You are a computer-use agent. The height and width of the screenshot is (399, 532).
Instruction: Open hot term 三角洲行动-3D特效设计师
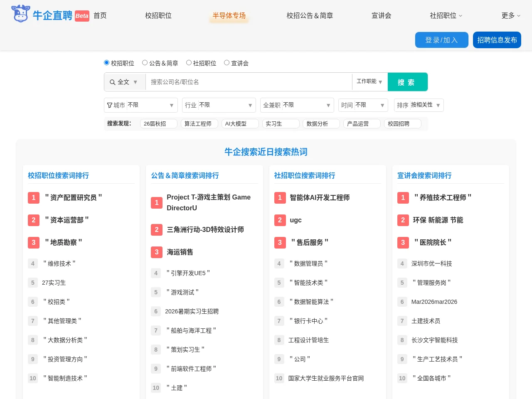205,229
